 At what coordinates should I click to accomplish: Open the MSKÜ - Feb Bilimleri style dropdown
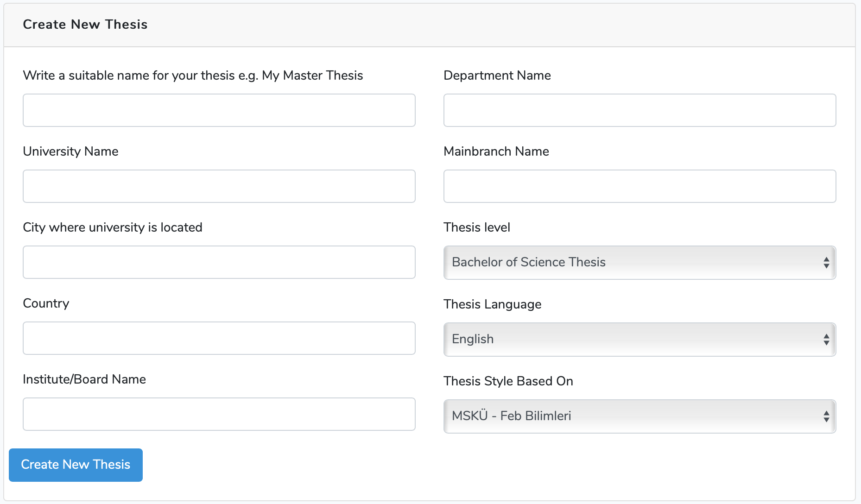coord(639,416)
